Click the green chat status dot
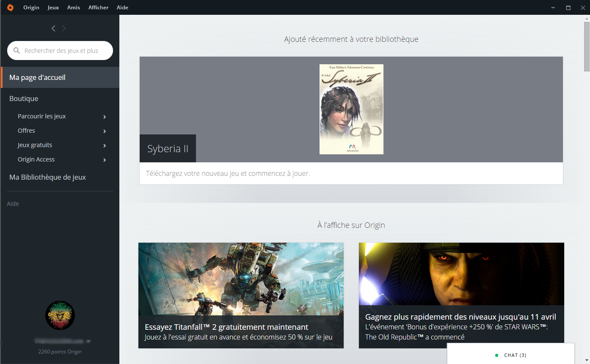590x364 pixels. [x=496, y=355]
